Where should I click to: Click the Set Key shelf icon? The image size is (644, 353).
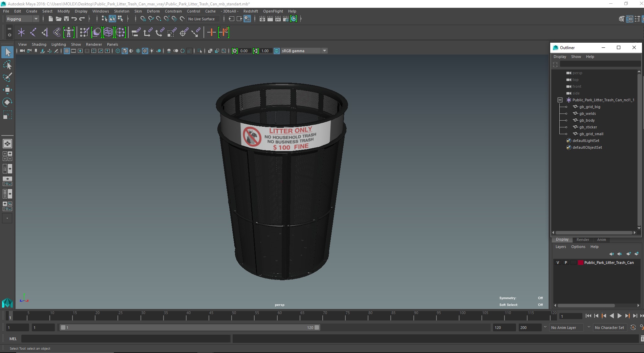coord(212,33)
